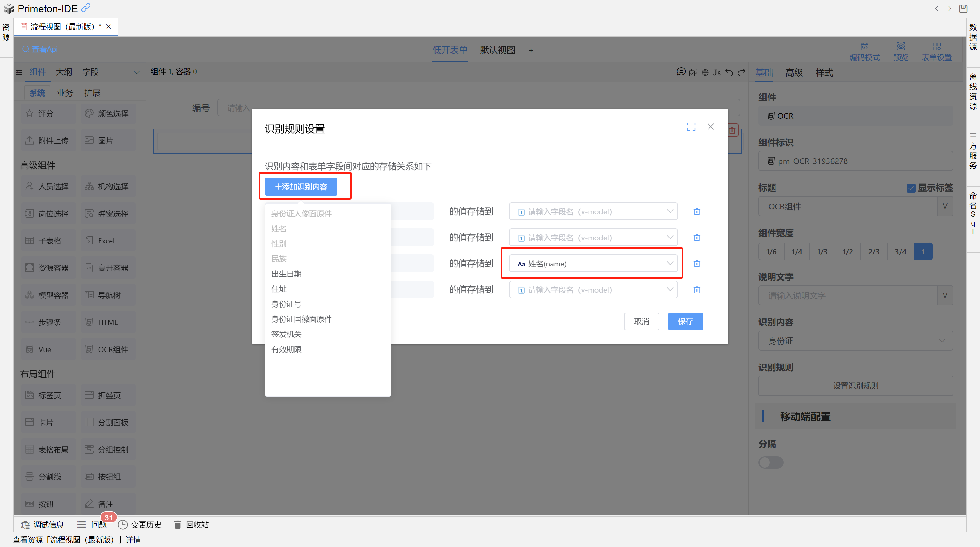The image size is (980, 547).
Task: Delete the first recognition rule row
Action: (697, 211)
